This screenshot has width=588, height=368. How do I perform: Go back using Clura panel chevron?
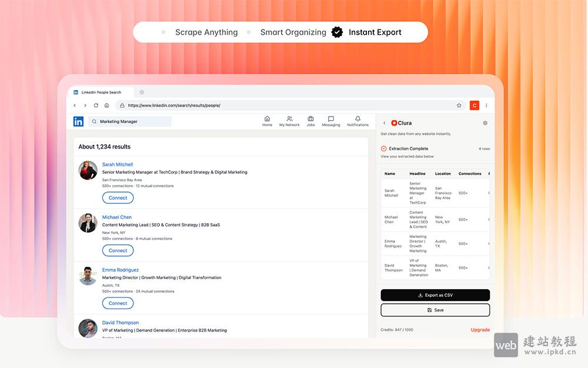(x=385, y=123)
